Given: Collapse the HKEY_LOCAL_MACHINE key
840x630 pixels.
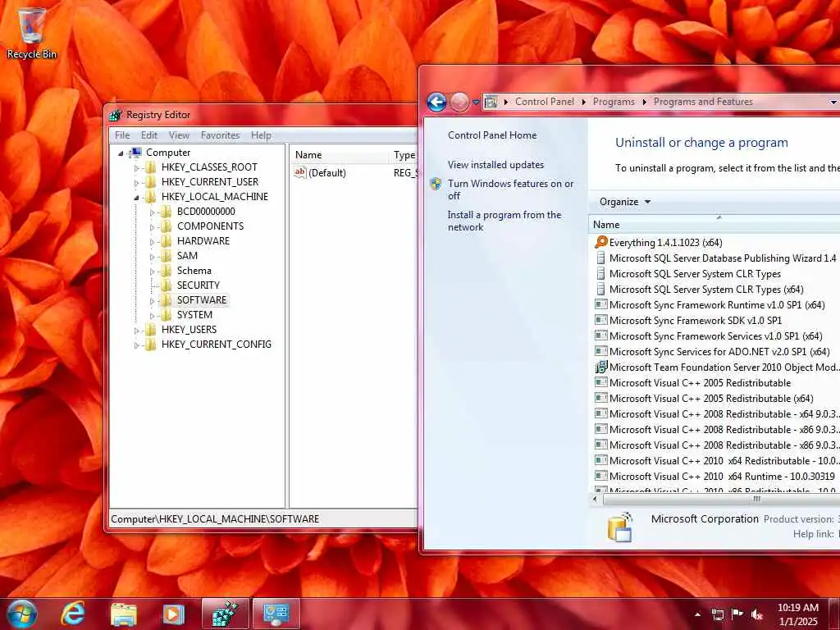Looking at the screenshot, I should [x=137, y=198].
